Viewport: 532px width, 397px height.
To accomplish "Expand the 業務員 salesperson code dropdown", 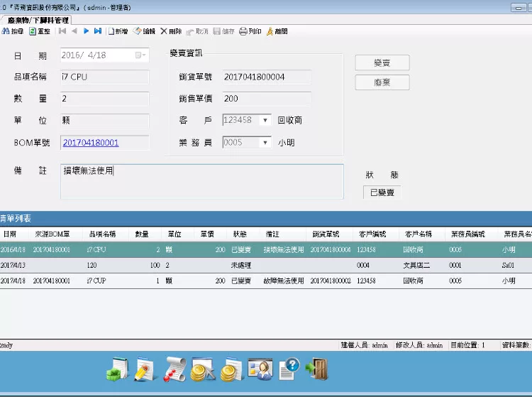I will 265,143.
